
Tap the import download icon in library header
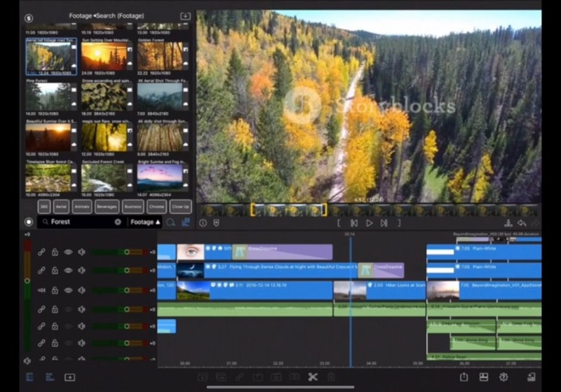[185, 16]
